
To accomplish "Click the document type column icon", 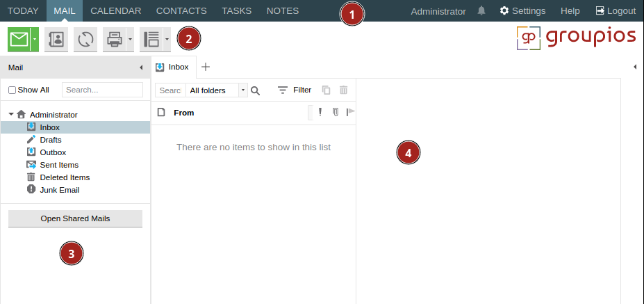I will (161, 112).
